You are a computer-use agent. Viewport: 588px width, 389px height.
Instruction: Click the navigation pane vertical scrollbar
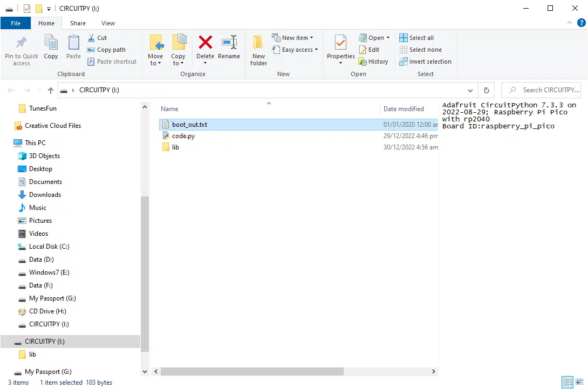coord(145,274)
